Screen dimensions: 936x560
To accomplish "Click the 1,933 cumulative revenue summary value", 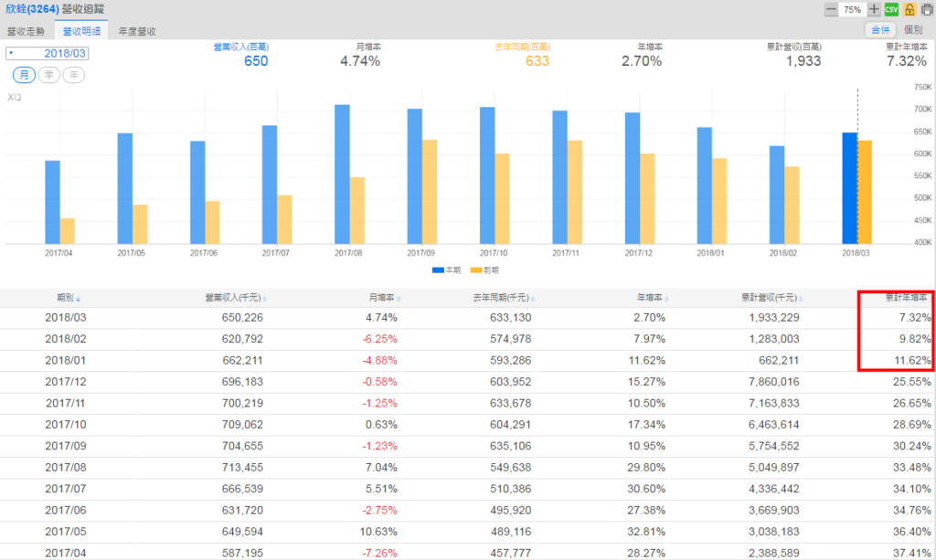I will 803,61.
